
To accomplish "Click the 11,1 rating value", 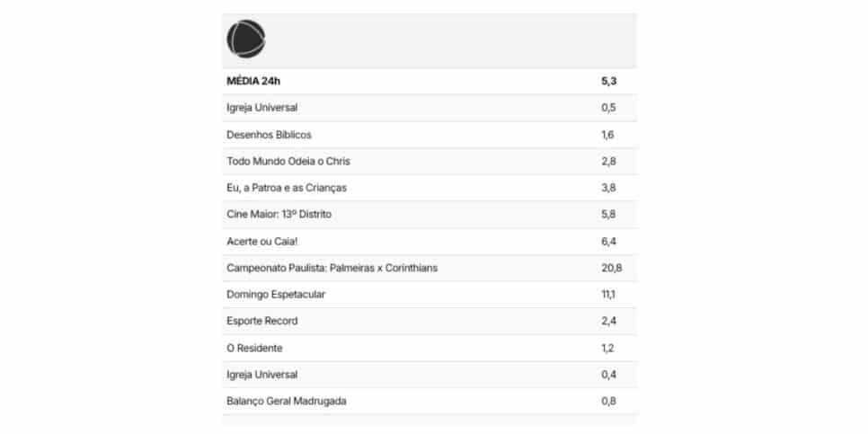I will pyautogui.click(x=607, y=295).
